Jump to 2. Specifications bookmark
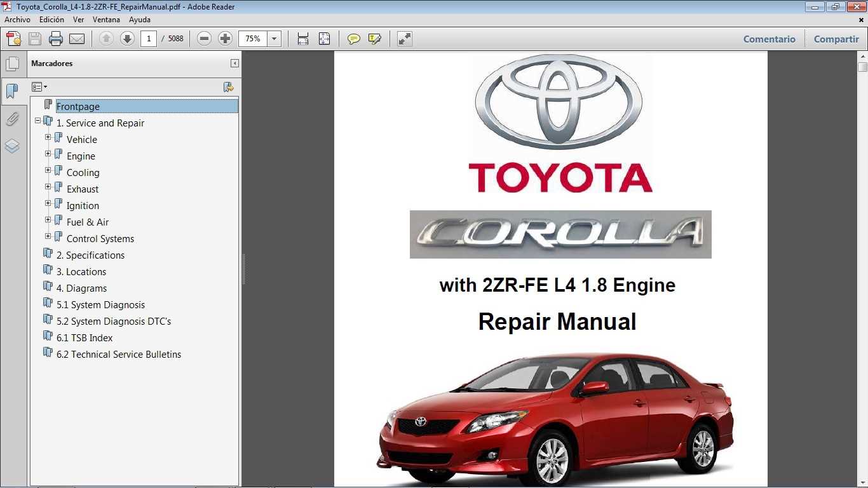Image resolution: width=868 pixels, height=488 pixels. click(x=90, y=255)
